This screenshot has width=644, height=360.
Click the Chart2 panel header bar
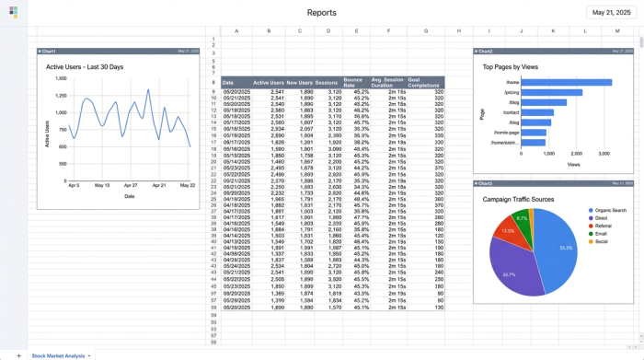click(553, 52)
